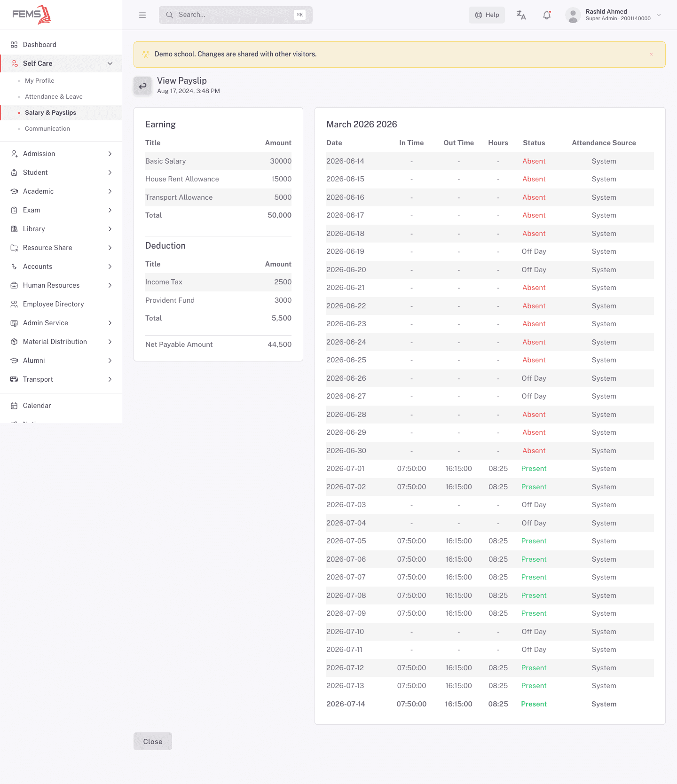Open the user profile dropdown arrow
Screen dimensions: 677x784
[659, 15]
